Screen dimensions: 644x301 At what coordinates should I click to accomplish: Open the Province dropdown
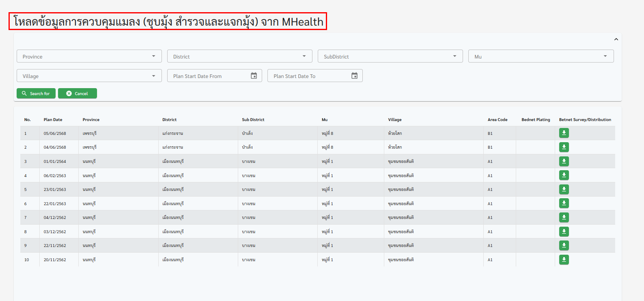click(x=89, y=56)
